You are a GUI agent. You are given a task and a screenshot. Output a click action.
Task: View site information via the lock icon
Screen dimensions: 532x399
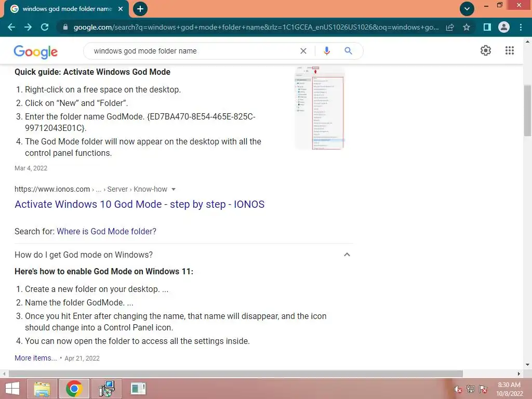65,27
